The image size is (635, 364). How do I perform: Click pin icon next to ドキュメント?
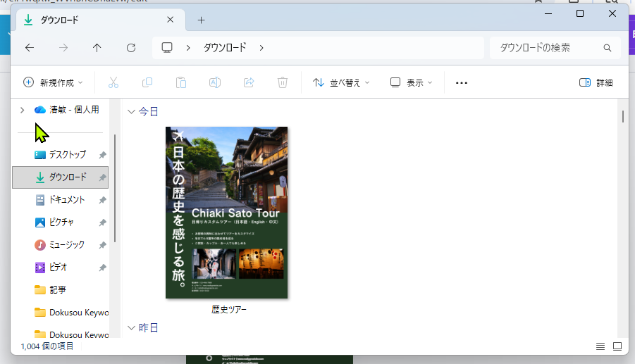[x=102, y=200]
